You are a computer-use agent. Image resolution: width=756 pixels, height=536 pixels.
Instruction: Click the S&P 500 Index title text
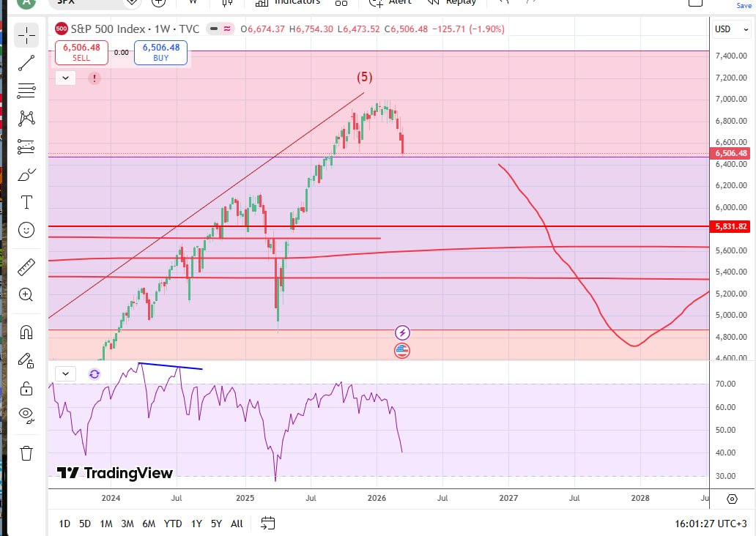108,29
